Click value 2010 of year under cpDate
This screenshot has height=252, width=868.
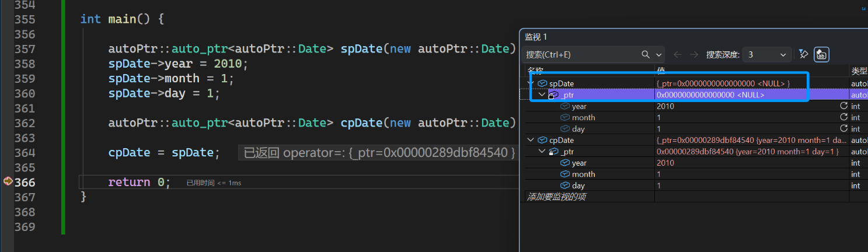665,163
